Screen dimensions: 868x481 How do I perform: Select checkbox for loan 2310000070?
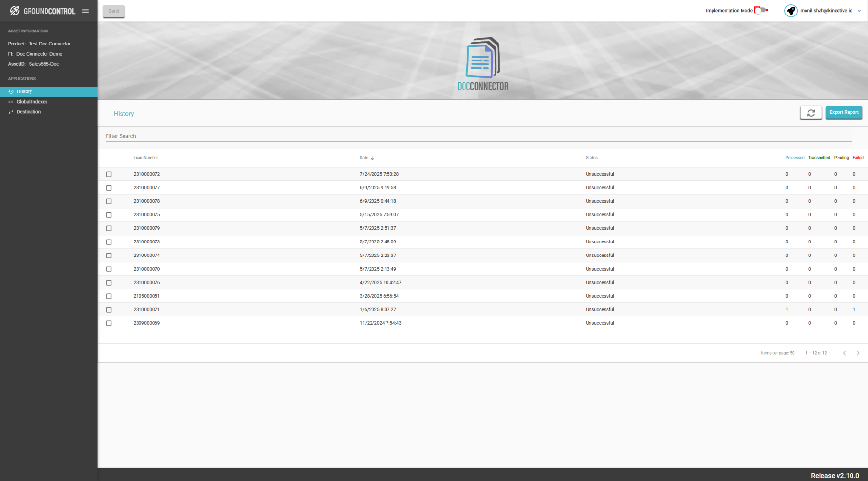tap(109, 269)
